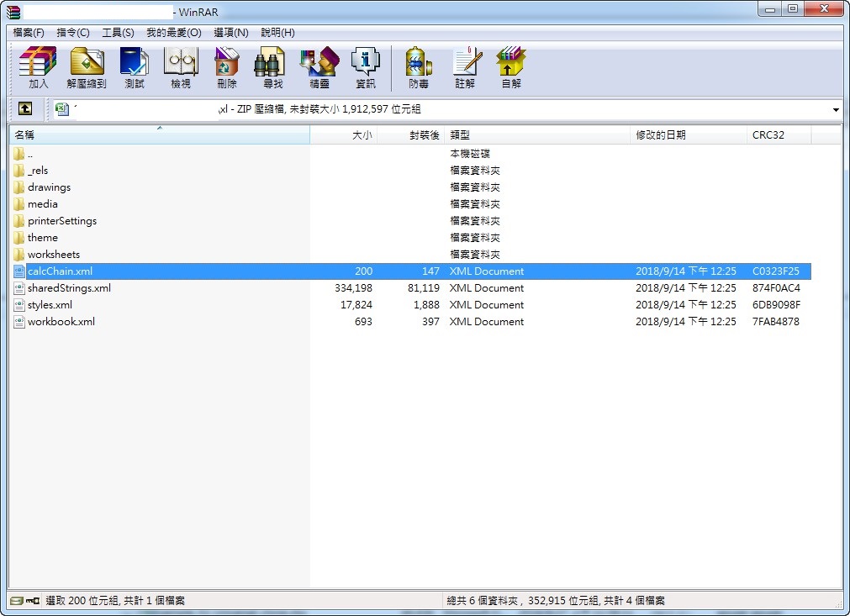The image size is (850, 616).
Task: Sort by the 修改的日期 column header
Action: [x=661, y=134]
